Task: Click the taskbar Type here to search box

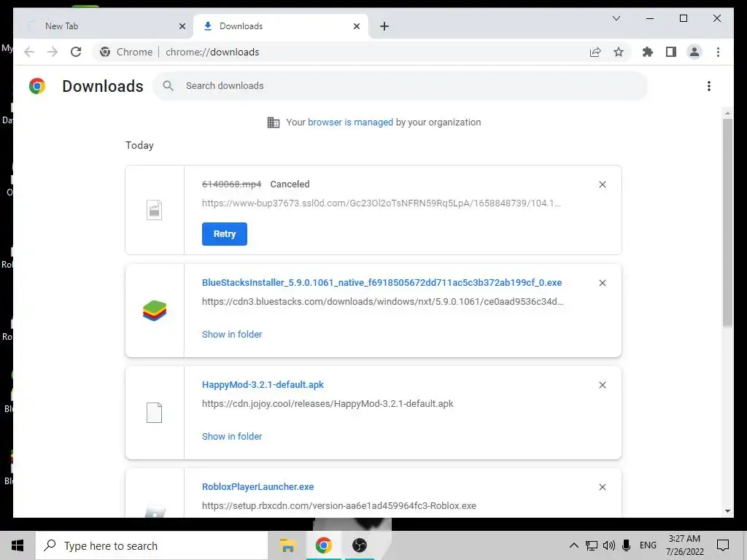Action: point(152,545)
